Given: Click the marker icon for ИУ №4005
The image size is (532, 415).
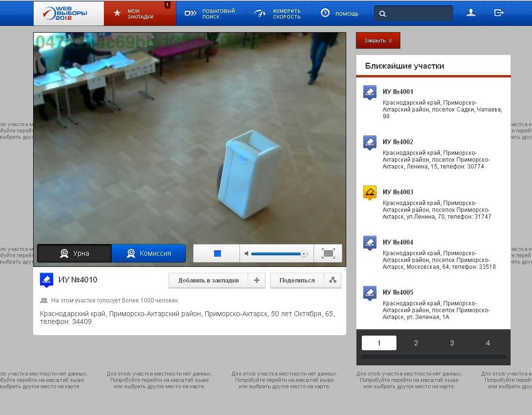Looking at the screenshot, I should point(370,293).
